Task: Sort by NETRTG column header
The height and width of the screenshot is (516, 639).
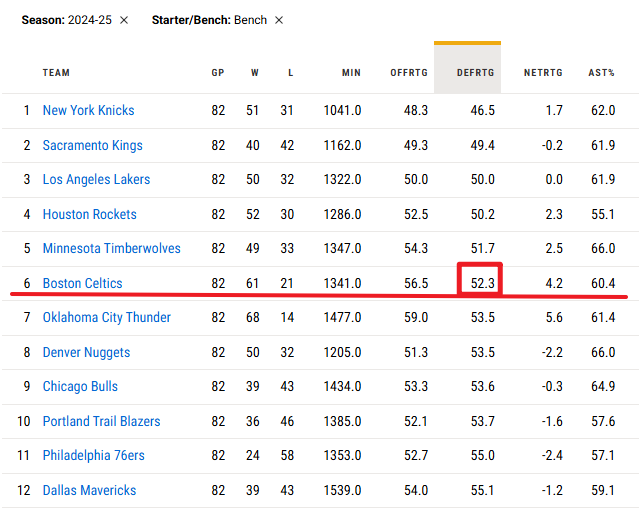Action: coord(543,73)
